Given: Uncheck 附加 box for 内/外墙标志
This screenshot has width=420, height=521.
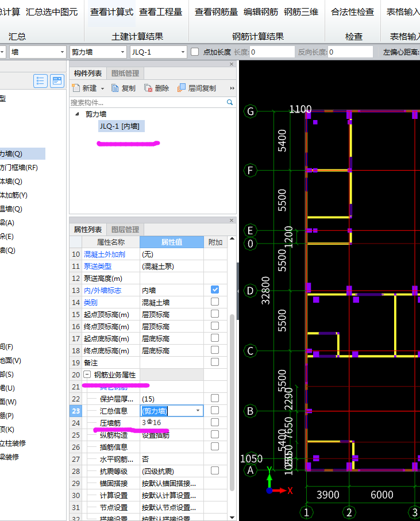Looking at the screenshot, I should coord(215,290).
